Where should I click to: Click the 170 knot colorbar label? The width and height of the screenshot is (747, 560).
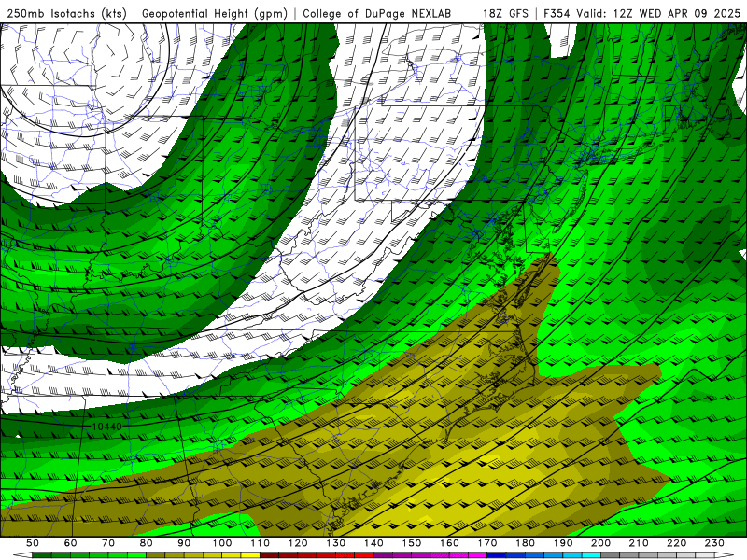pyautogui.click(x=487, y=543)
